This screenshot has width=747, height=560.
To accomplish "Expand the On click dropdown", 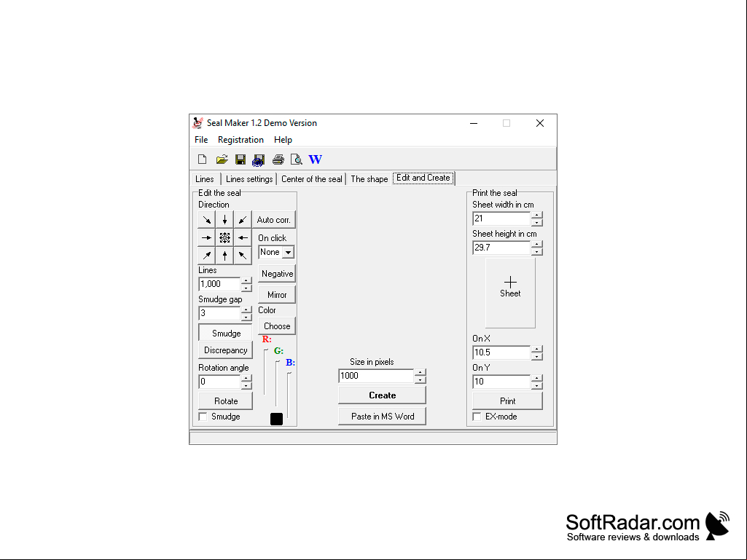I will (288, 253).
